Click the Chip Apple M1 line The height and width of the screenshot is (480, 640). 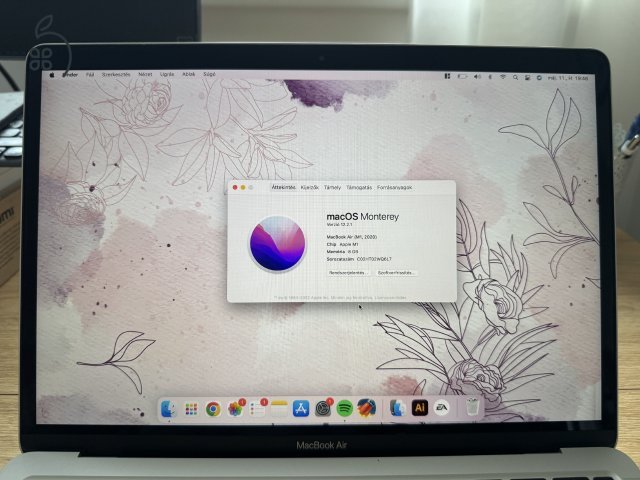342,244
